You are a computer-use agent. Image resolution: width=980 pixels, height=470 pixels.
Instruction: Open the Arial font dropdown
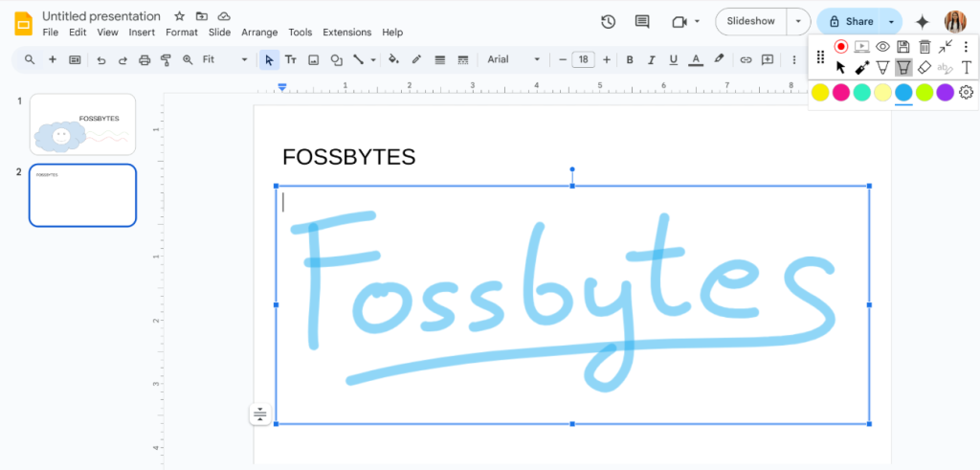pos(513,59)
